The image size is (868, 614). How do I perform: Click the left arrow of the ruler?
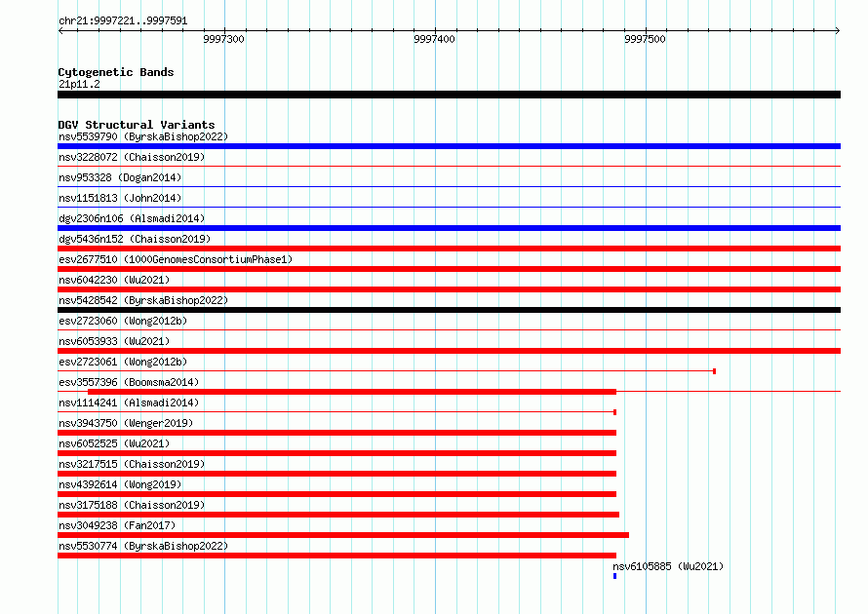point(60,30)
